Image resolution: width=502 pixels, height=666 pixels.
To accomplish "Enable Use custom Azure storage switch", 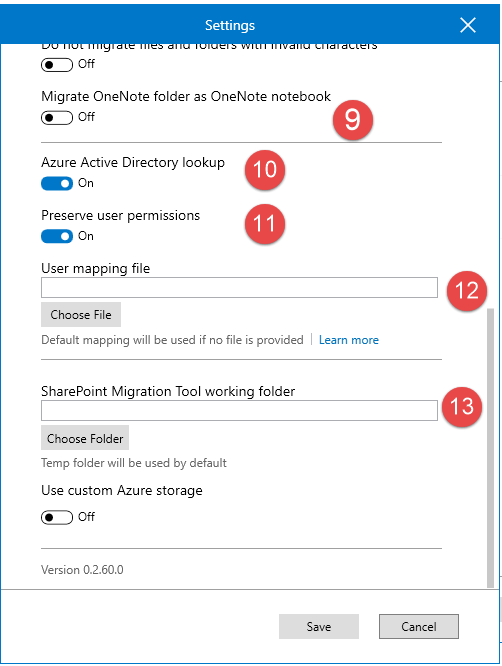I will coord(57,517).
